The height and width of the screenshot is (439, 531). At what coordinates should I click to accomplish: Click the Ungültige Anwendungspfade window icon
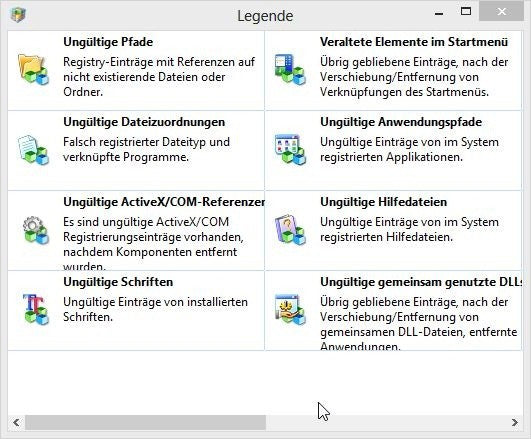tap(290, 150)
